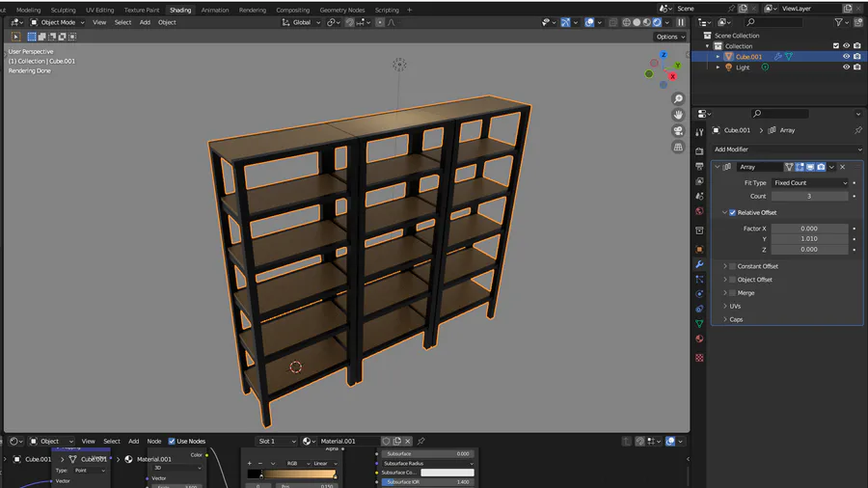Select material preview shading mode
The height and width of the screenshot is (488, 868).
[646, 23]
